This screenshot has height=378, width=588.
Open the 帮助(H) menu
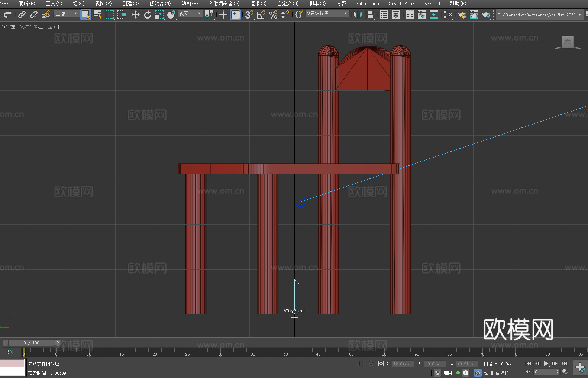coord(458,3)
